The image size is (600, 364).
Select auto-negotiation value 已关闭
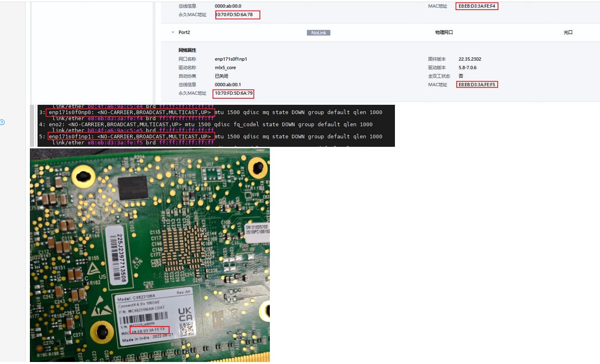tap(222, 76)
